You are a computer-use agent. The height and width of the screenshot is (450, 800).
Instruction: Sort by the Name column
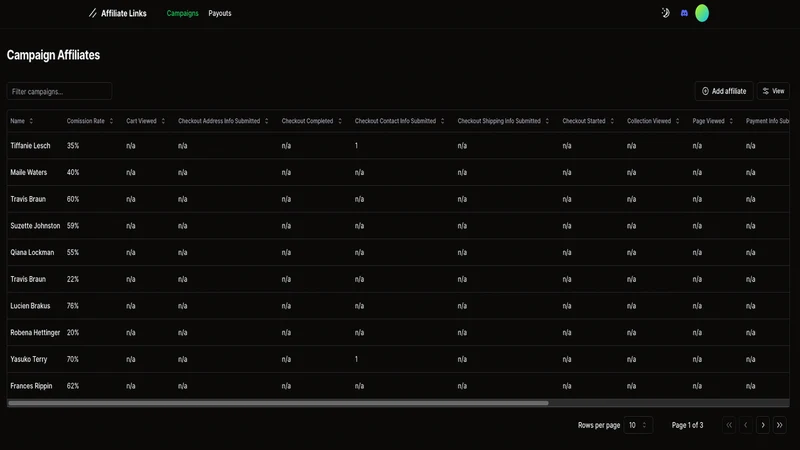pyautogui.click(x=21, y=121)
